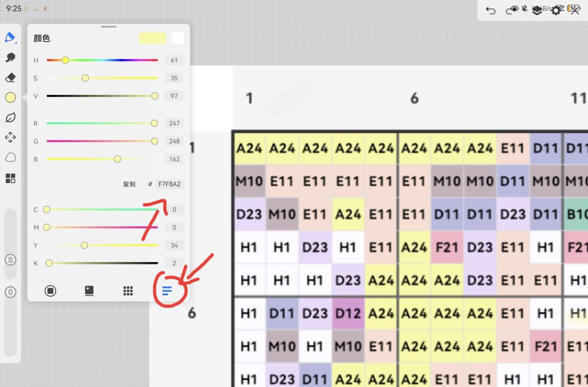Click the D12 cell in the pattern grid
The width and height of the screenshot is (588, 387).
(x=347, y=313)
